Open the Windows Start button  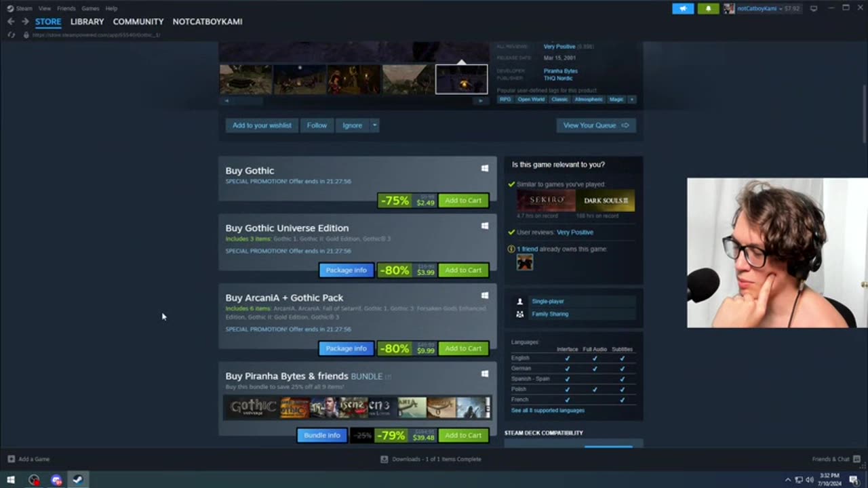pos(11,480)
